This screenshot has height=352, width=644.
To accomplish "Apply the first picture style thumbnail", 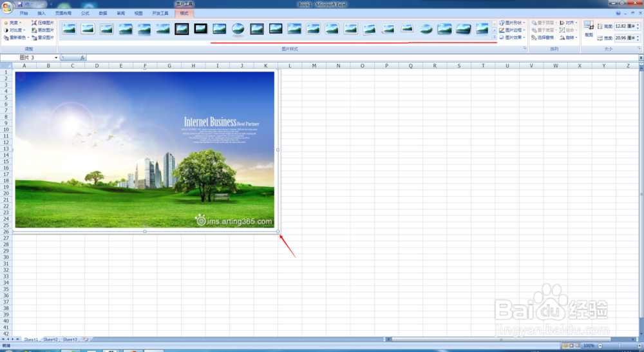I will point(69,29).
